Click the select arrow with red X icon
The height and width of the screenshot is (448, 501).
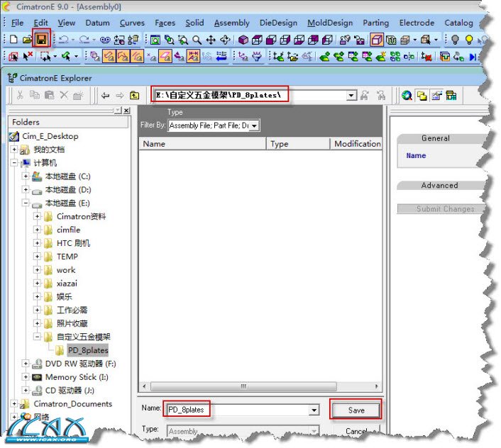coord(28,57)
